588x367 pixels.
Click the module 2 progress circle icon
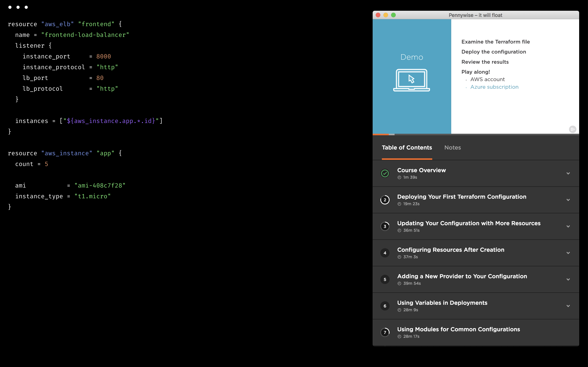[385, 200]
